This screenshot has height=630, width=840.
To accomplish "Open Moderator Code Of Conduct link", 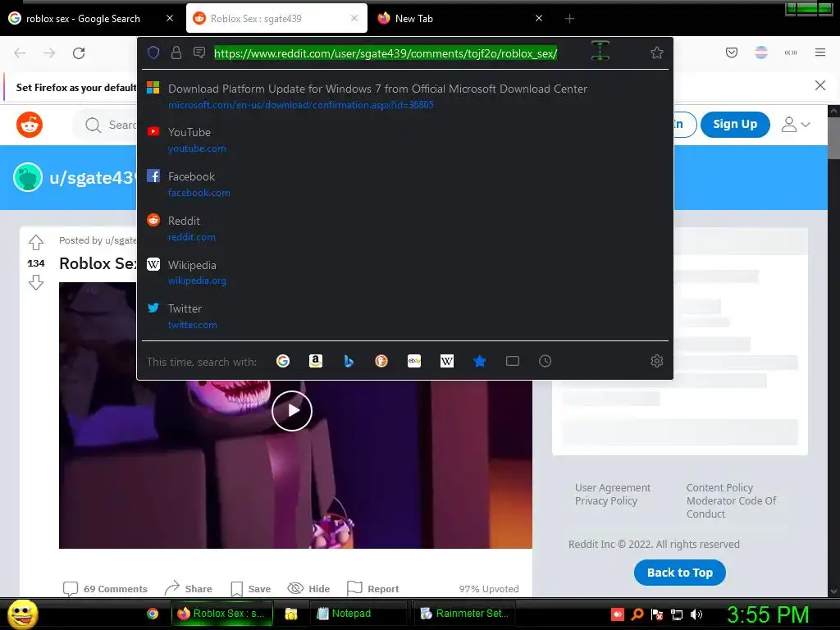I will [731, 507].
